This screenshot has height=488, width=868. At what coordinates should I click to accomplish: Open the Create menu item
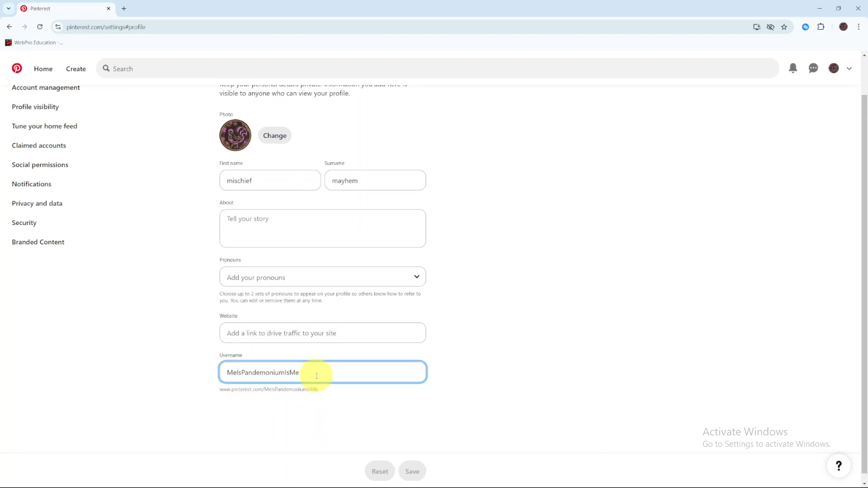click(76, 69)
